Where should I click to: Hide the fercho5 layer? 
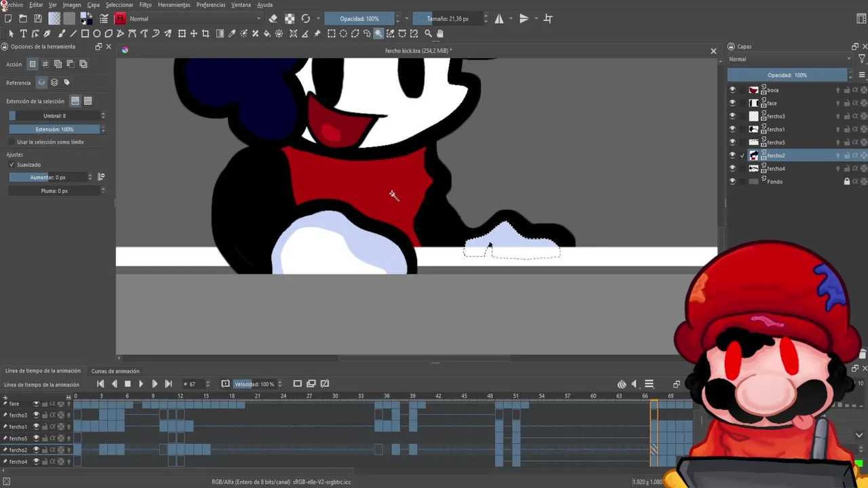732,142
